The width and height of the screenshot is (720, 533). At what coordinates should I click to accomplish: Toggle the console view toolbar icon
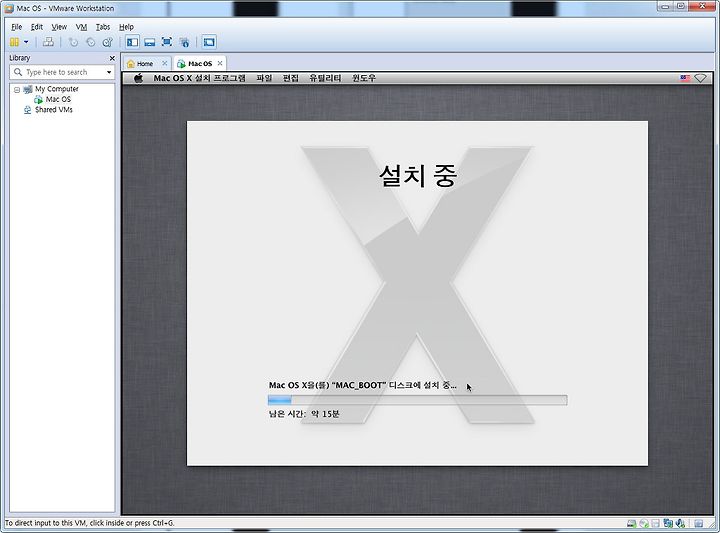(x=209, y=42)
